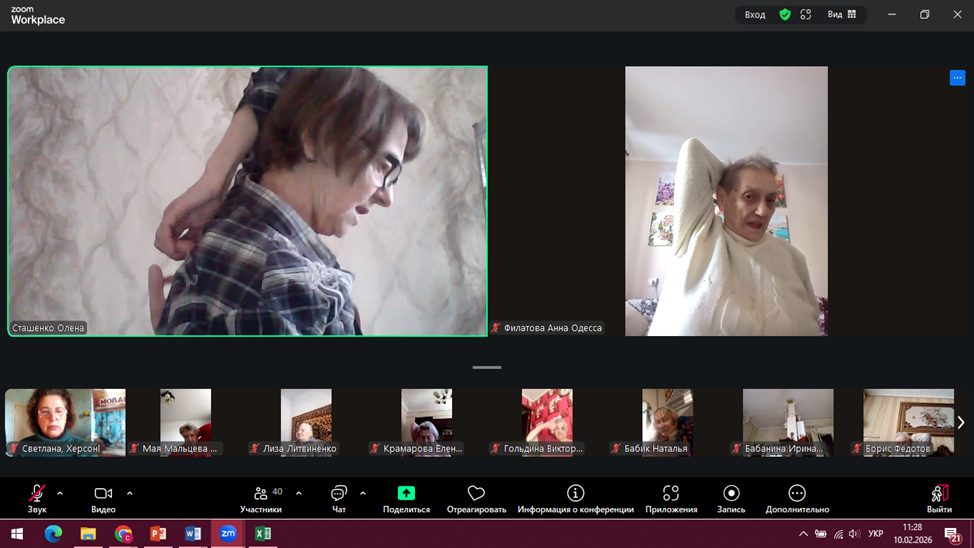Click the Вход sign-in button
Image resolution: width=974 pixels, height=548 pixels.
click(x=755, y=14)
